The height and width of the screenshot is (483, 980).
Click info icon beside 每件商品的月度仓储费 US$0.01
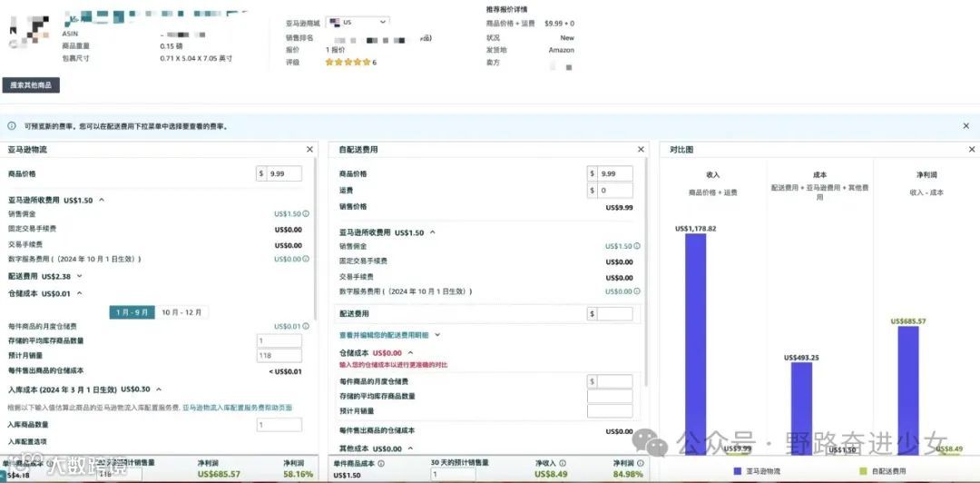(x=306, y=326)
